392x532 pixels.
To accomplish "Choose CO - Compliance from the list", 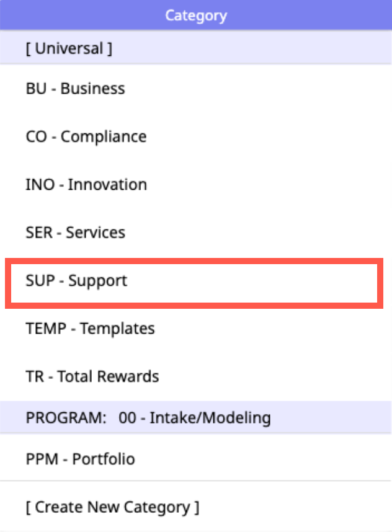I will pyautogui.click(x=86, y=136).
